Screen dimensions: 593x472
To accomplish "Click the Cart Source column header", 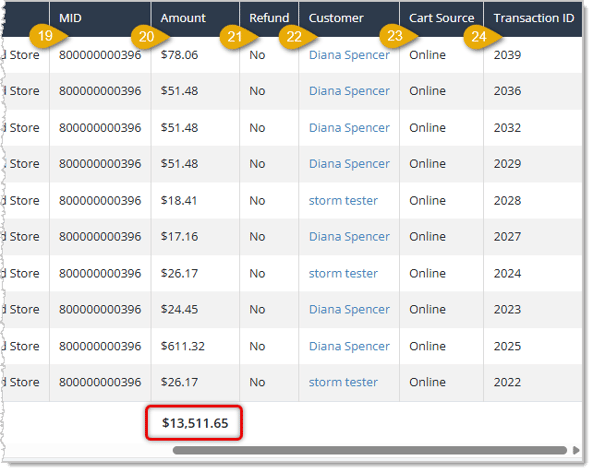I will [441, 18].
